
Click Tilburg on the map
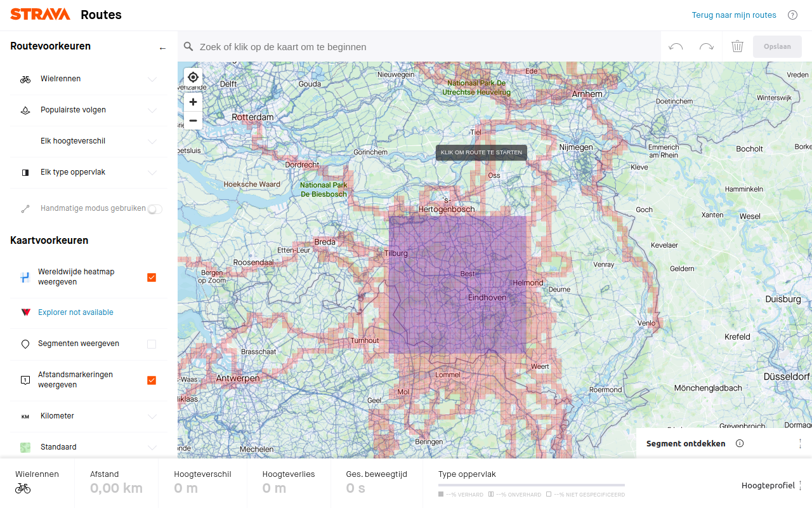[x=396, y=253]
